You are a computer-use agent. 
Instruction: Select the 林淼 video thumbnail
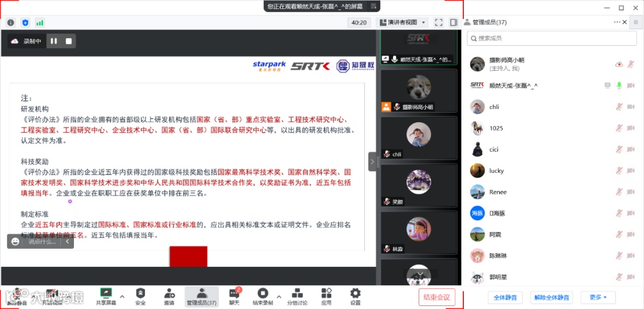419,232
